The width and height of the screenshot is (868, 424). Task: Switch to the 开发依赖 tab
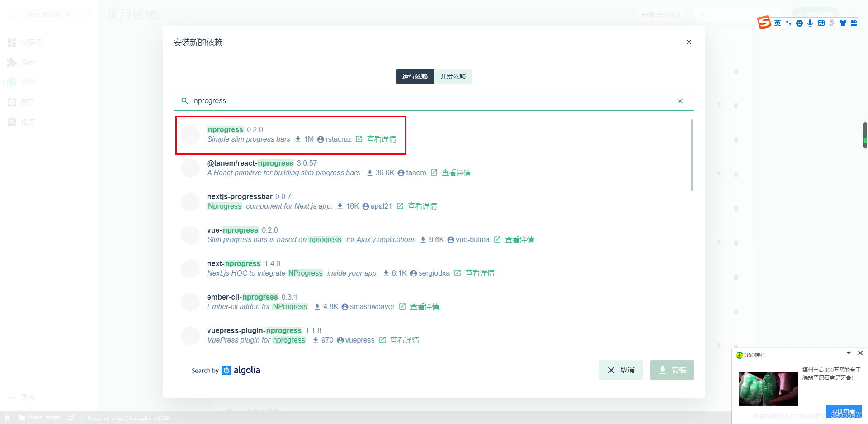(x=453, y=76)
